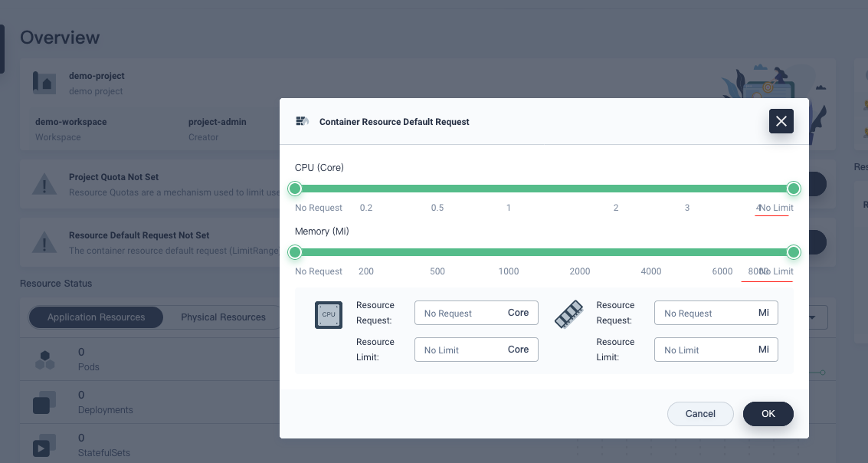Viewport: 868px width, 463px height.
Task: Focus the Memory Resource Request field
Action: 716,313
